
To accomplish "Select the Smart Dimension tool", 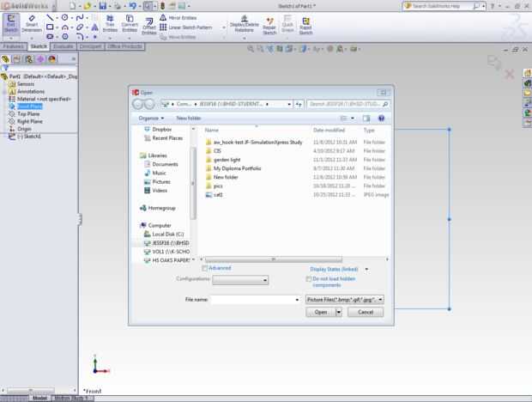I will coord(32,23).
